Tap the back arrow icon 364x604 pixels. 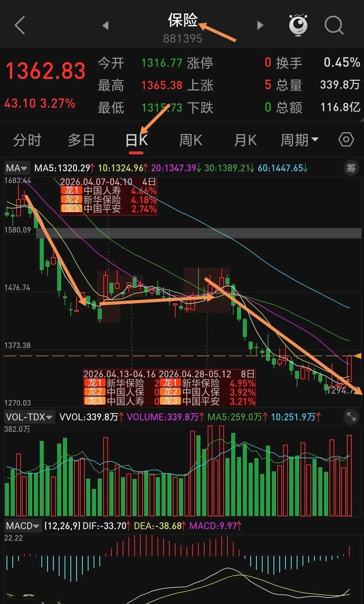tap(20, 25)
